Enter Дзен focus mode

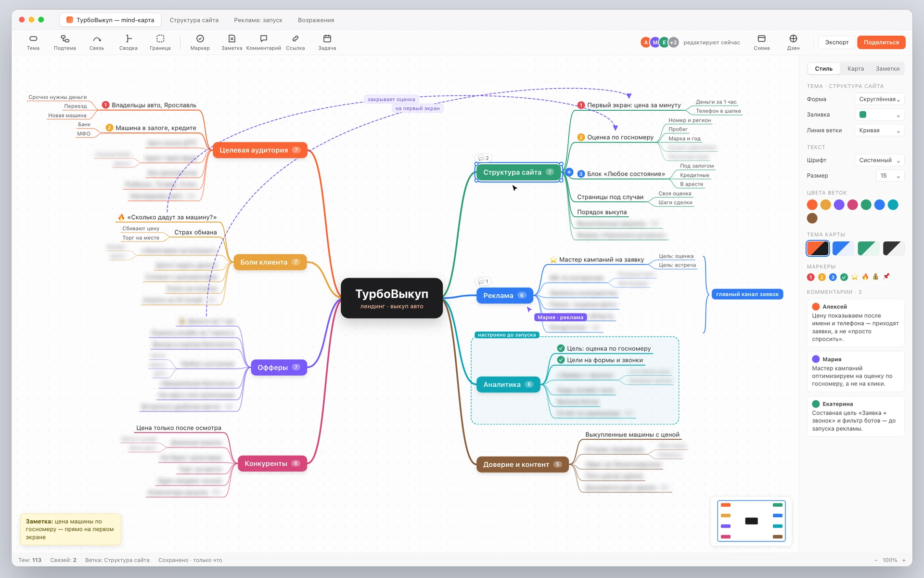pyautogui.click(x=793, y=42)
